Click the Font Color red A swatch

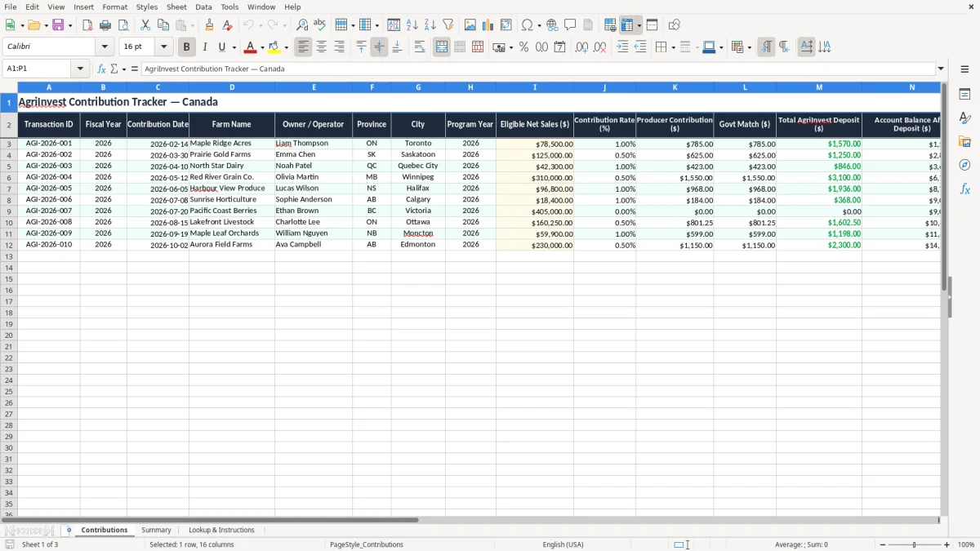pos(251,47)
